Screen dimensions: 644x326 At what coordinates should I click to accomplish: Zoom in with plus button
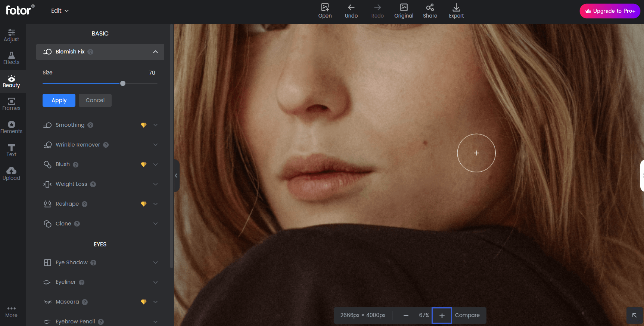tap(442, 316)
